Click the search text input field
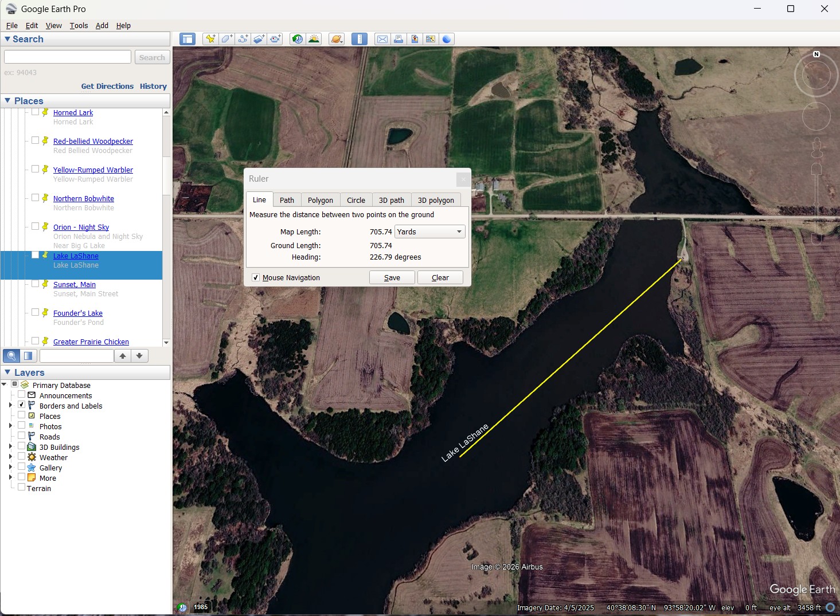840x616 pixels. point(68,57)
